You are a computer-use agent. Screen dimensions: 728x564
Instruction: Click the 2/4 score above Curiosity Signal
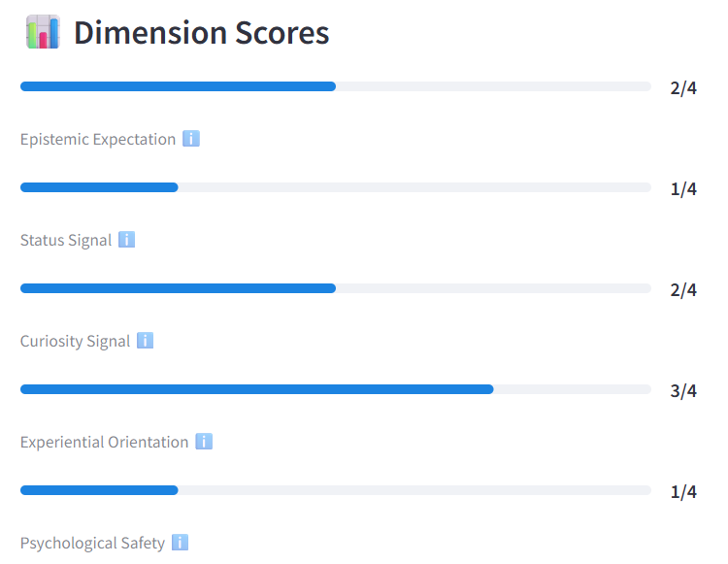[683, 290]
